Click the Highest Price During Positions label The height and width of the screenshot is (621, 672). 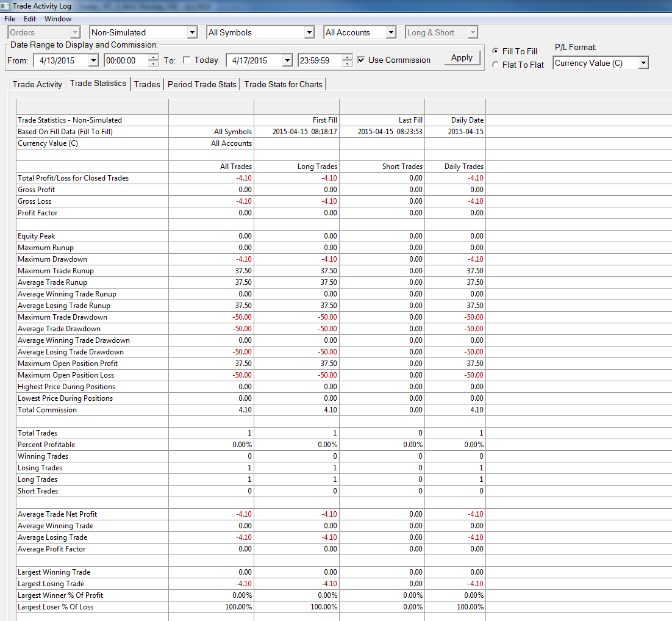66,386
